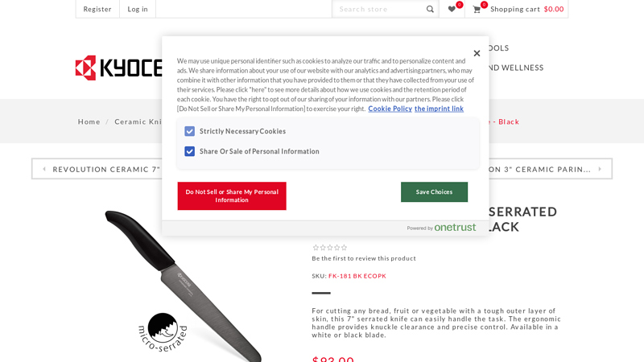Open the Health and Wellness menu item

tap(516, 68)
